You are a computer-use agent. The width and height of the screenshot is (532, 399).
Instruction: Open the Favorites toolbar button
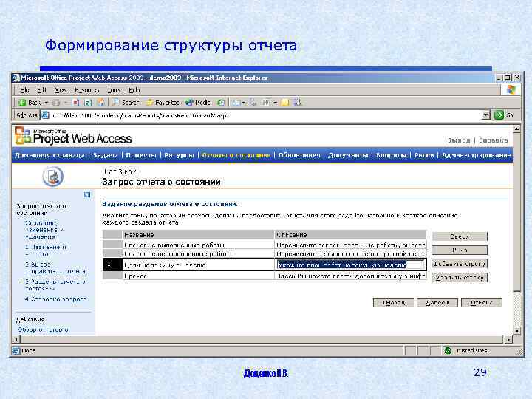[163, 103]
